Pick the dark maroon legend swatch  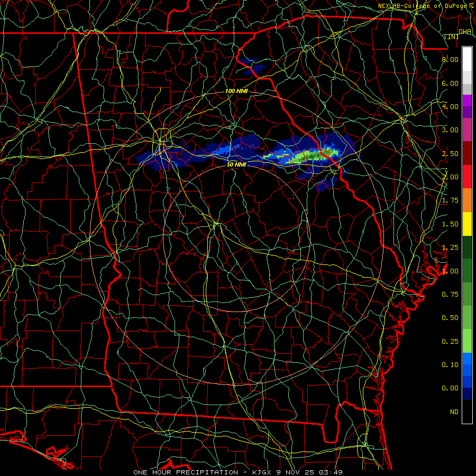click(467, 153)
